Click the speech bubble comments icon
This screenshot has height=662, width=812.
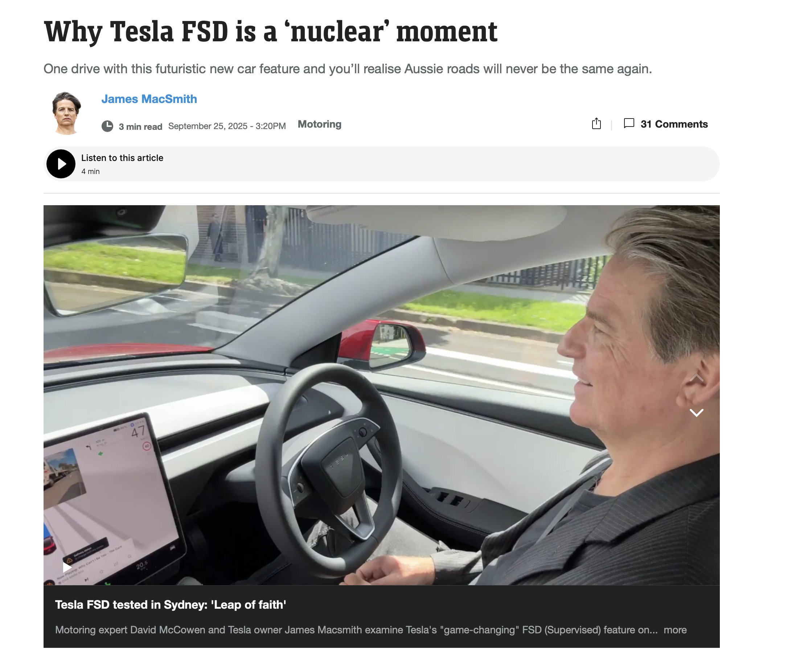tap(629, 124)
